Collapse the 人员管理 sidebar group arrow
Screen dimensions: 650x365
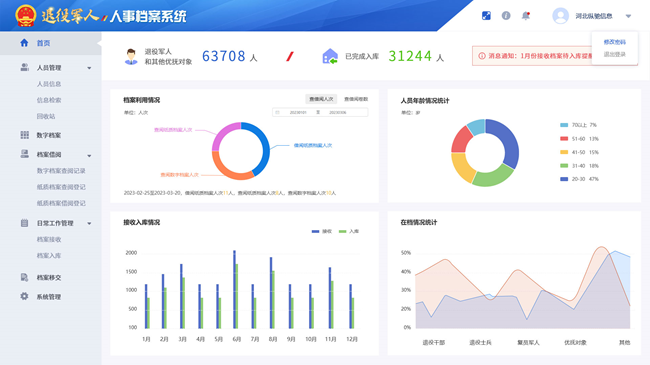coord(89,68)
